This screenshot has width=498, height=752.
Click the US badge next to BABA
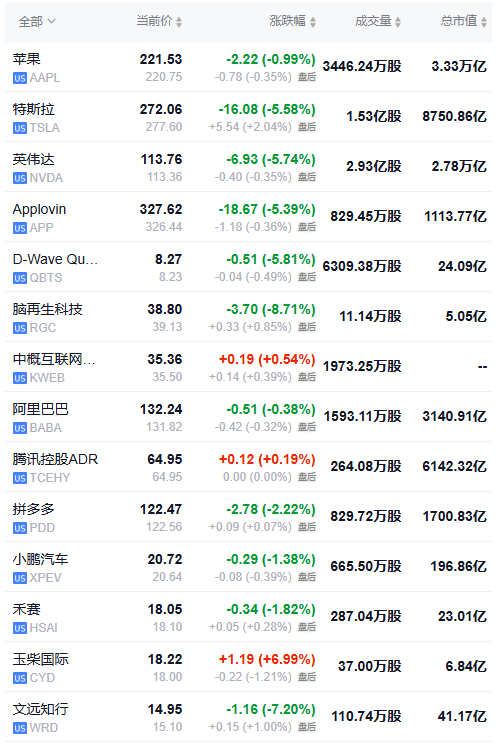(20, 428)
